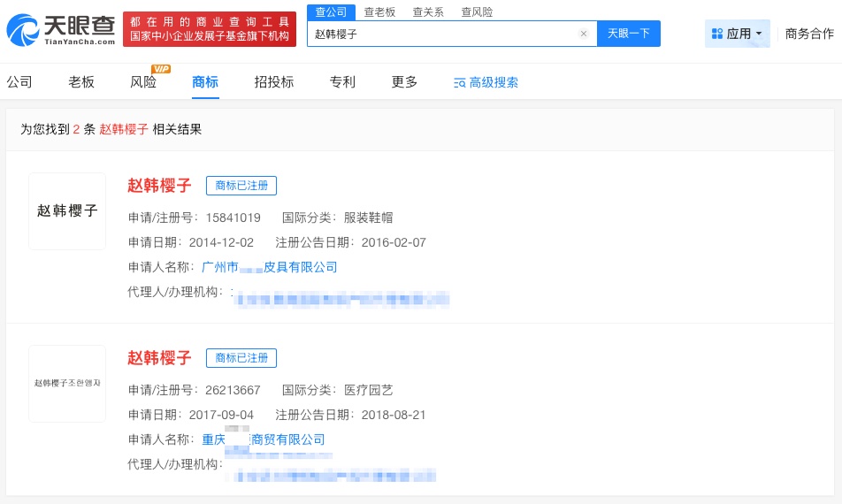Click the blurred agent name in second result
This screenshot has height=504, width=842.
point(335,475)
